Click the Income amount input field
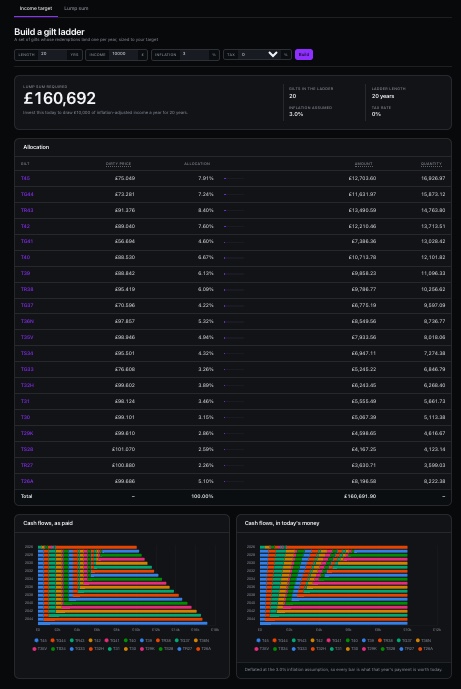This screenshot has height=689, width=461. (124, 54)
